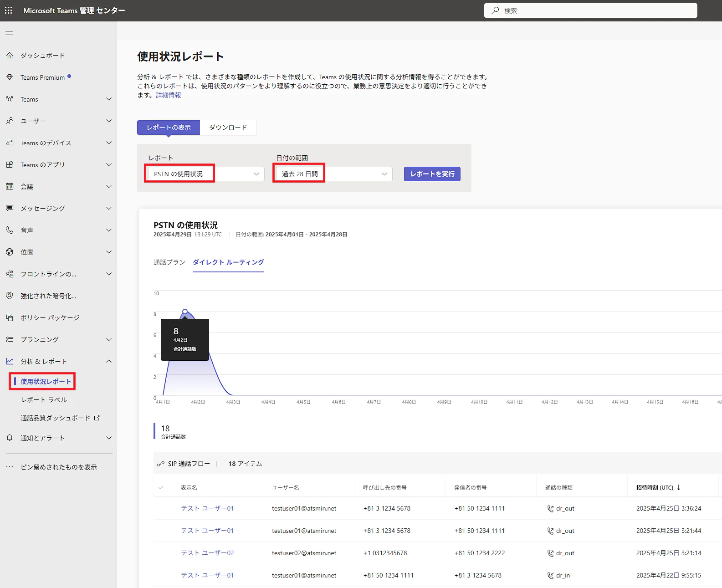
Task: Click the フロントライン workers icon
Action: (10, 274)
